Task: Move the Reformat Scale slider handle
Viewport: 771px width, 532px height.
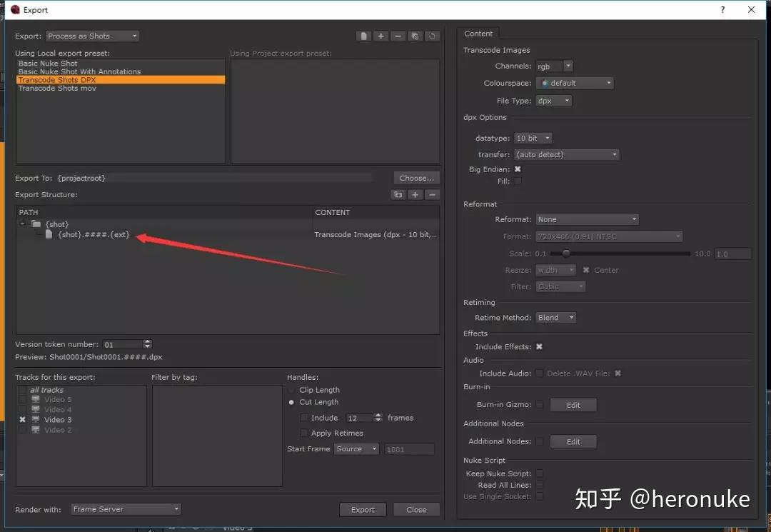Action: click(x=568, y=253)
